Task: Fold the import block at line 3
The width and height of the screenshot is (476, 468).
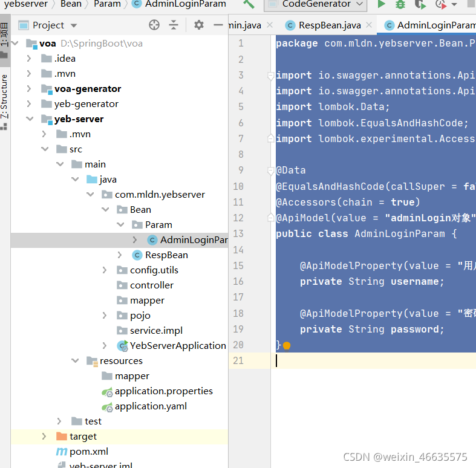Action: point(270,75)
